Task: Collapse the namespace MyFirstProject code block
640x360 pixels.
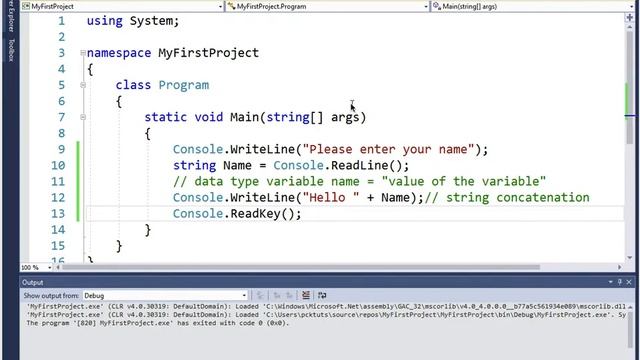Action: (83, 53)
